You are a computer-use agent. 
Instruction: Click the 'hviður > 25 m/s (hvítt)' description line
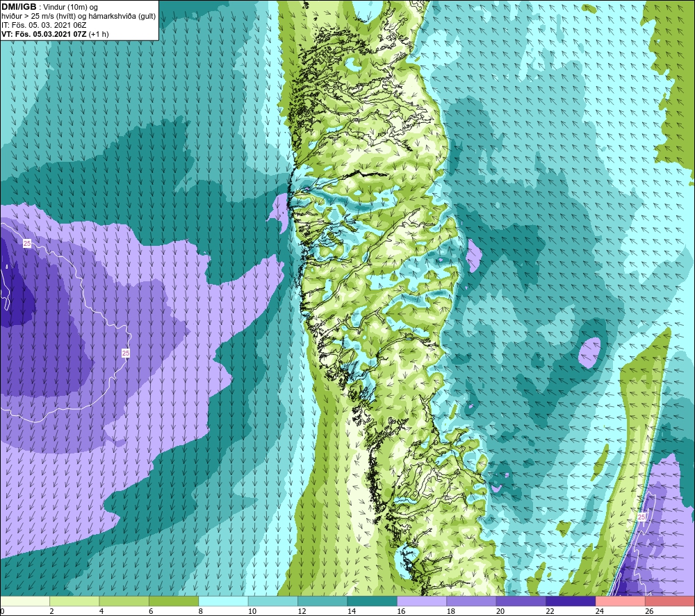tap(79, 16)
